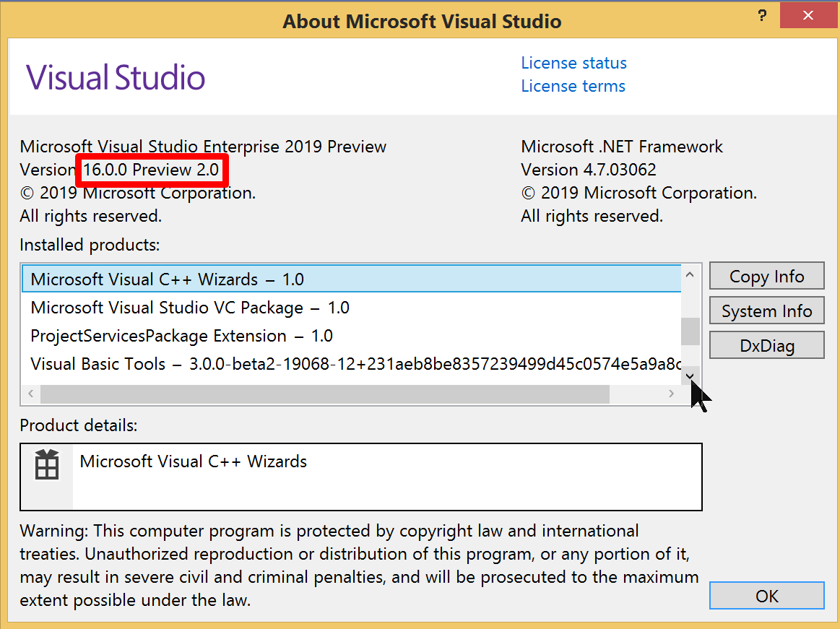Select ProjectServicesPackage Extension row
Viewport: 840px width, 629px height.
click(x=352, y=335)
